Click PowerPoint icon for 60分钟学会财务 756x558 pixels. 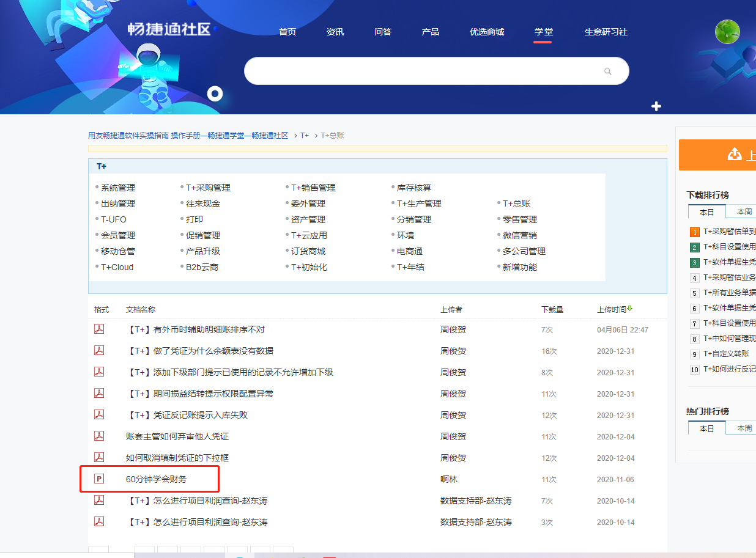[x=98, y=479]
